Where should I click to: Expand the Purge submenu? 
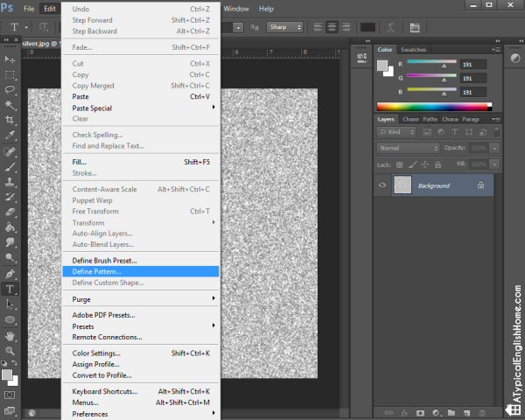click(141, 299)
